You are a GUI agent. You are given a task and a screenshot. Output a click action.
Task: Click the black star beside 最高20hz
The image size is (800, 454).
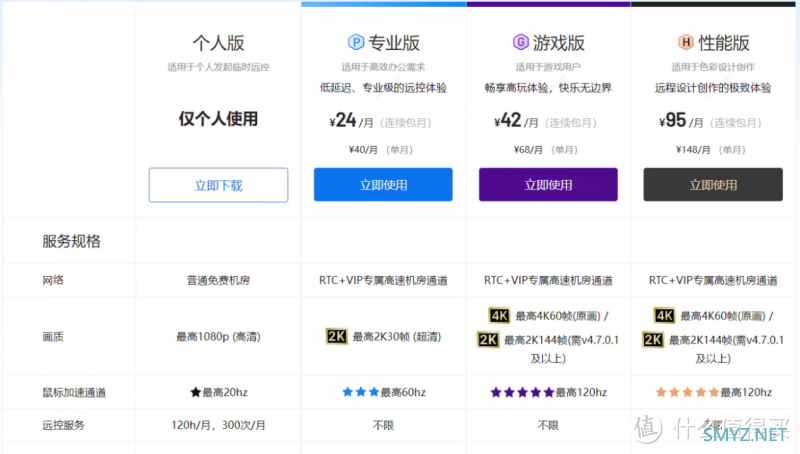[195, 392]
